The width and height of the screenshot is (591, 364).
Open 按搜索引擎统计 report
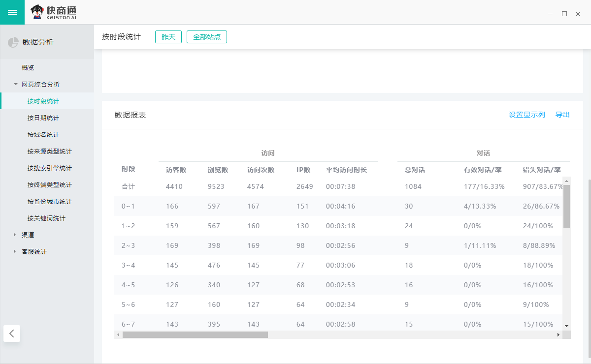pyautogui.click(x=49, y=168)
